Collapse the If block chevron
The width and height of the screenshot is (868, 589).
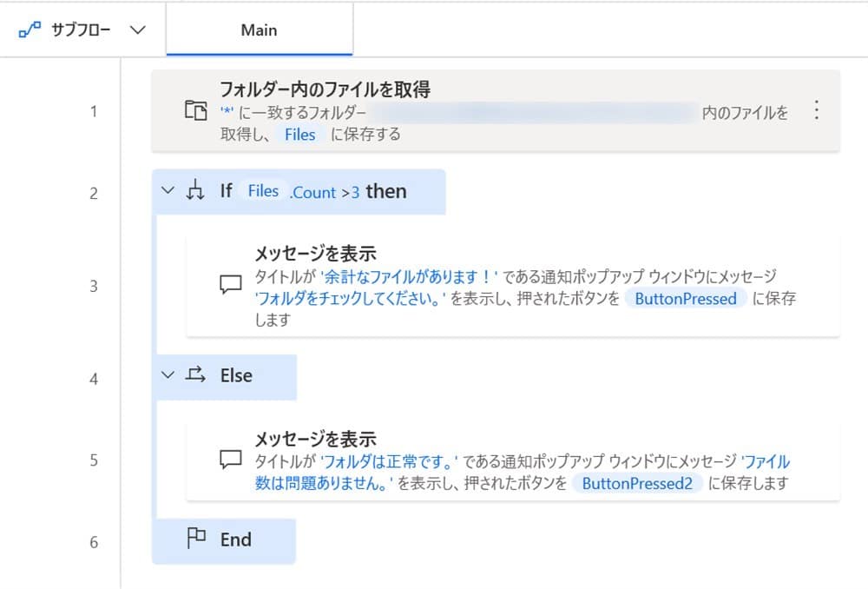pos(168,191)
